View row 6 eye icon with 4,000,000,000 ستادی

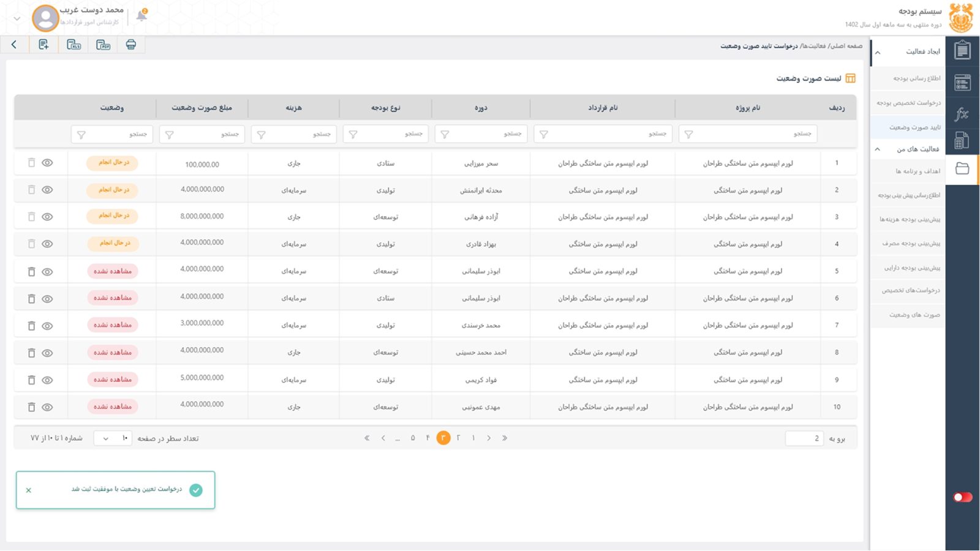coord(47,299)
